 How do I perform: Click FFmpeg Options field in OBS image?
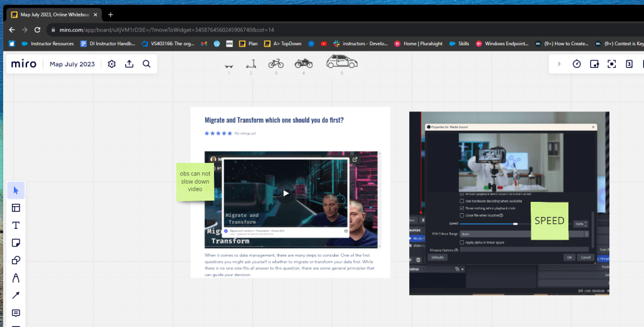(x=524, y=250)
